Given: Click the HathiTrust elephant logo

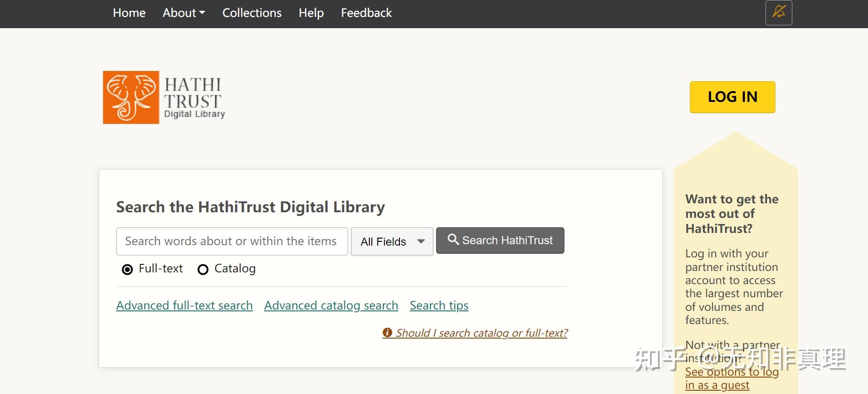Looking at the screenshot, I should pos(131,97).
